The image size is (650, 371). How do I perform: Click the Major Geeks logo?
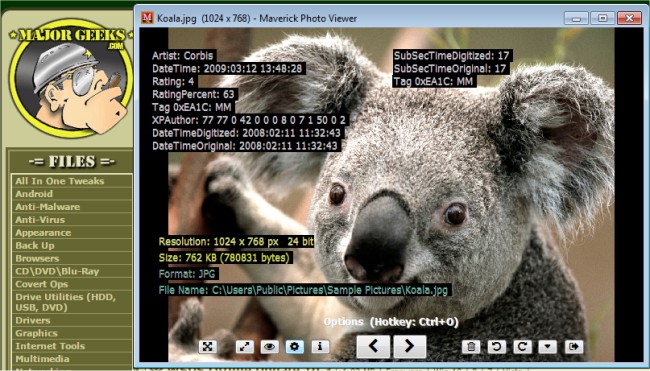coord(70,78)
